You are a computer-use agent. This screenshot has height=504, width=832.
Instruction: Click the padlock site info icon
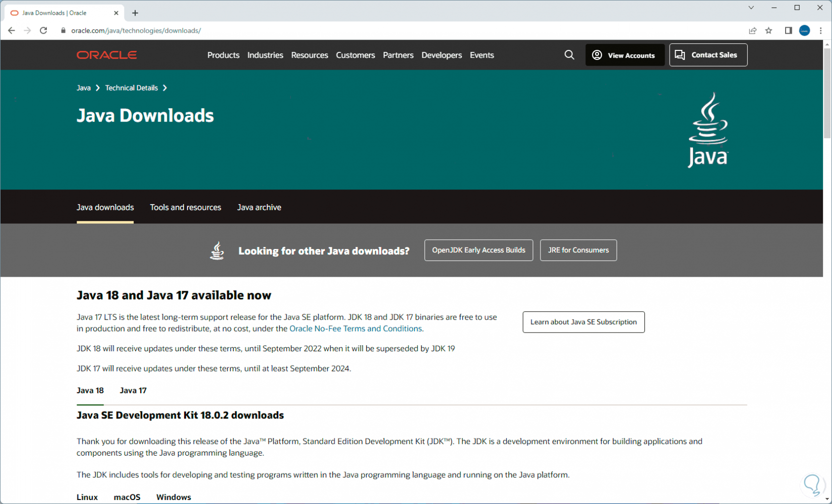click(63, 31)
